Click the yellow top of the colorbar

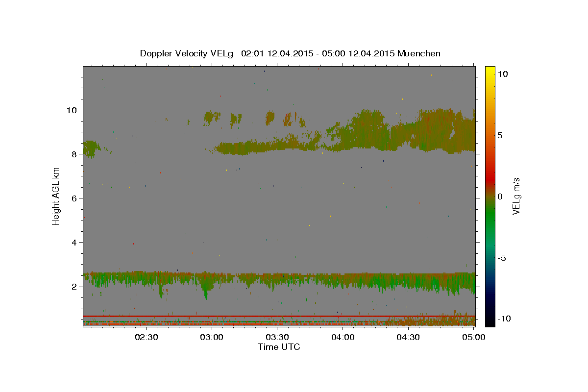tap(490, 70)
